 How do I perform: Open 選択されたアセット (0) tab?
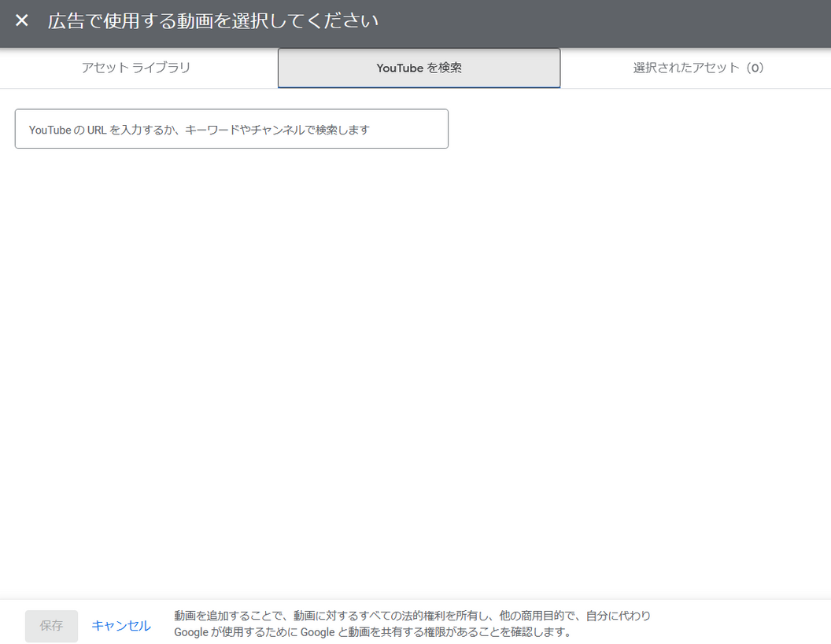tap(698, 68)
